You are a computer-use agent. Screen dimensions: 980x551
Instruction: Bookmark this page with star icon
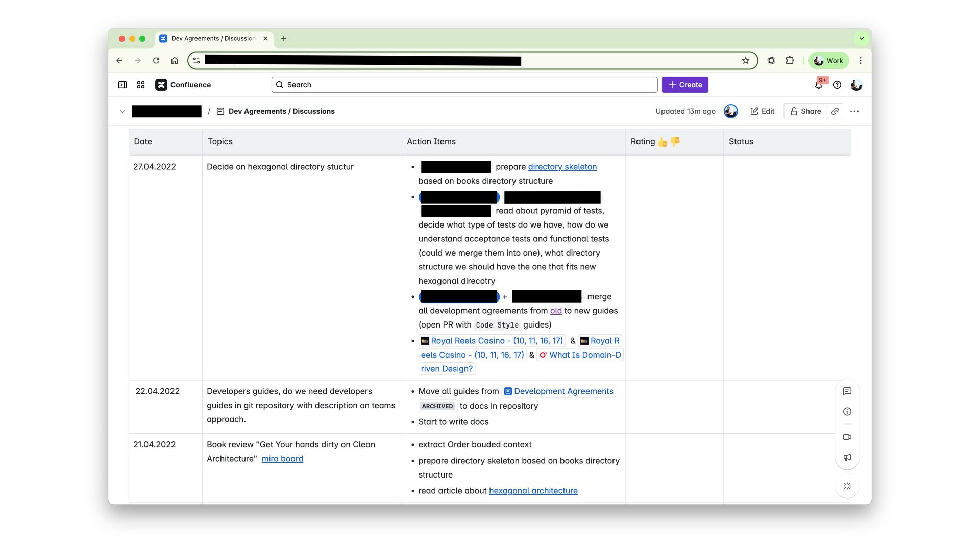pyautogui.click(x=746, y=61)
